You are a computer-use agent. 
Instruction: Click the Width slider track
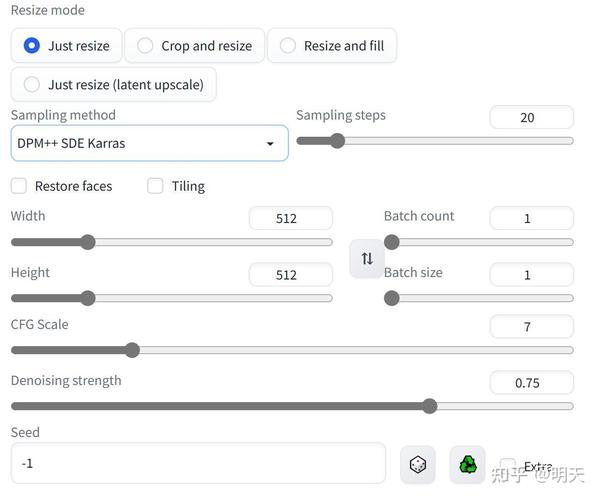pyautogui.click(x=200, y=242)
